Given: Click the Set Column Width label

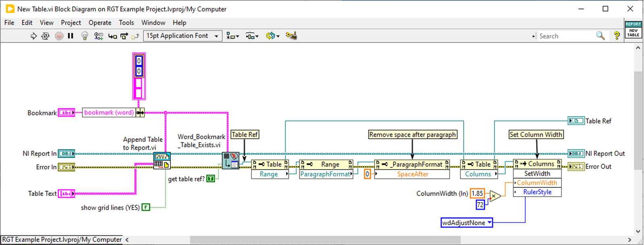Looking at the screenshot, I should click(x=536, y=135).
